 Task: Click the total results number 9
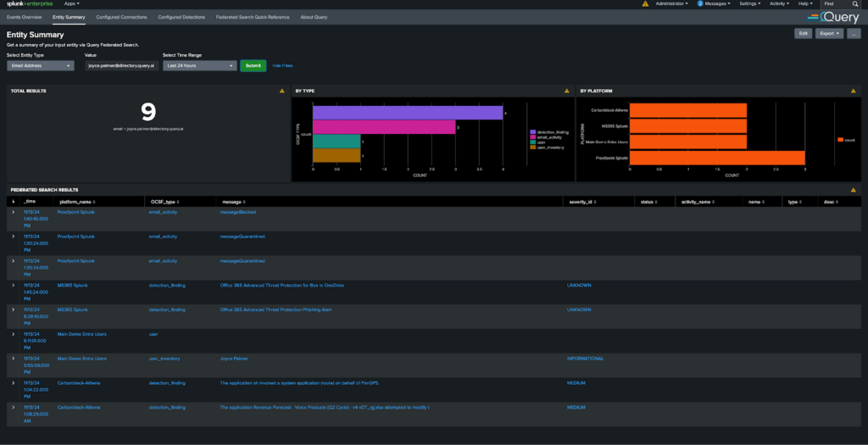(148, 113)
